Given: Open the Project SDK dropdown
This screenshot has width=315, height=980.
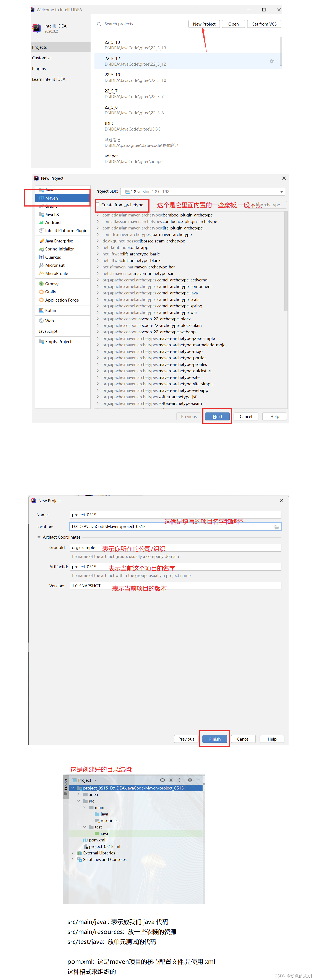Looking at the screenshot, I should (x=203, y=192).
